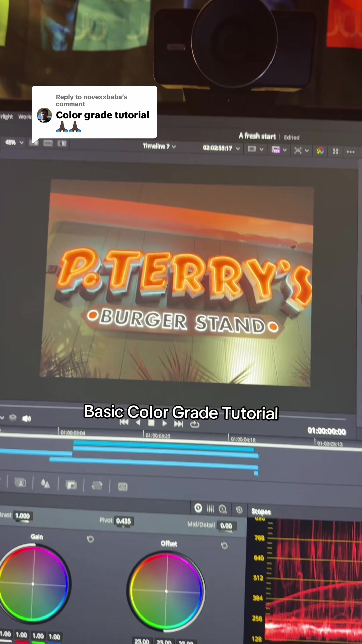Image resolution: width=362 pixels, height=644 pixels.
Task: Click the Contrast value field 1.000
Action: [22, 516]
